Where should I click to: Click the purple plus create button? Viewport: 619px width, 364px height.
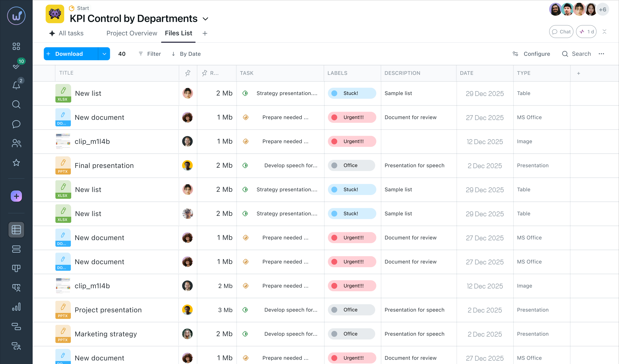click(x=16, y=196)
